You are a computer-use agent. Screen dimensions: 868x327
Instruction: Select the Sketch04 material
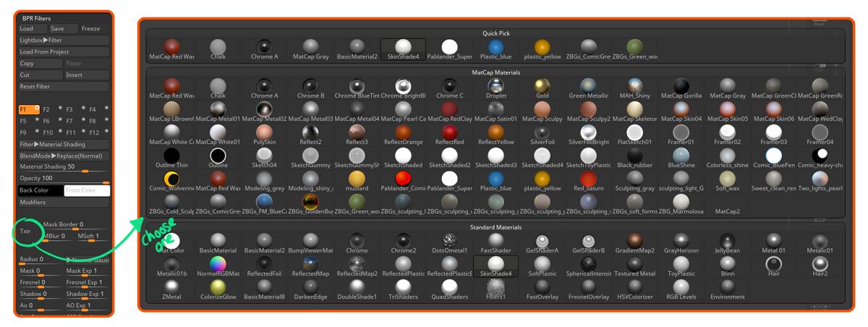(x=265, y=158)
